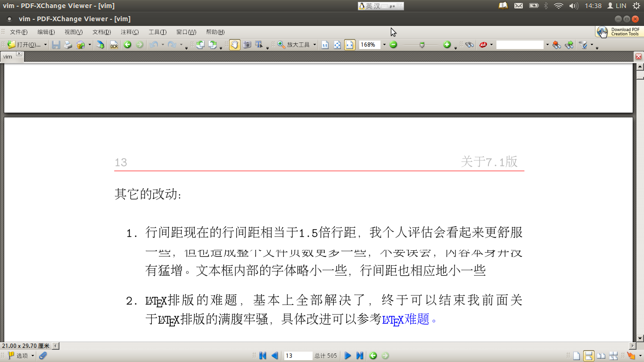Click the Redo icon
The height and width of the screenshot is (362, 644).
(172, 45)
